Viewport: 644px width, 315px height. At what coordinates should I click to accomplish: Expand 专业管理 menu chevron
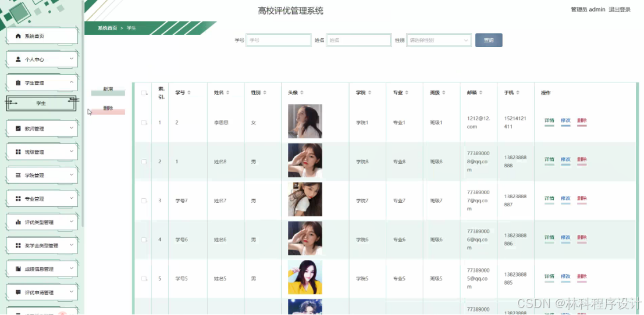pos(72,198)
